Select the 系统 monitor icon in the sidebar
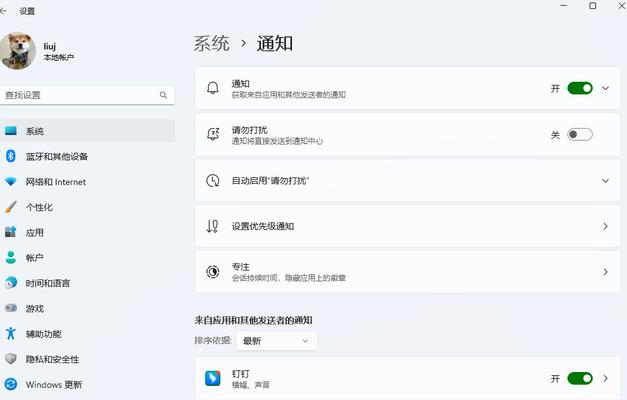The image size is (627, 400). pyautogui.click(x=11, y=131)
